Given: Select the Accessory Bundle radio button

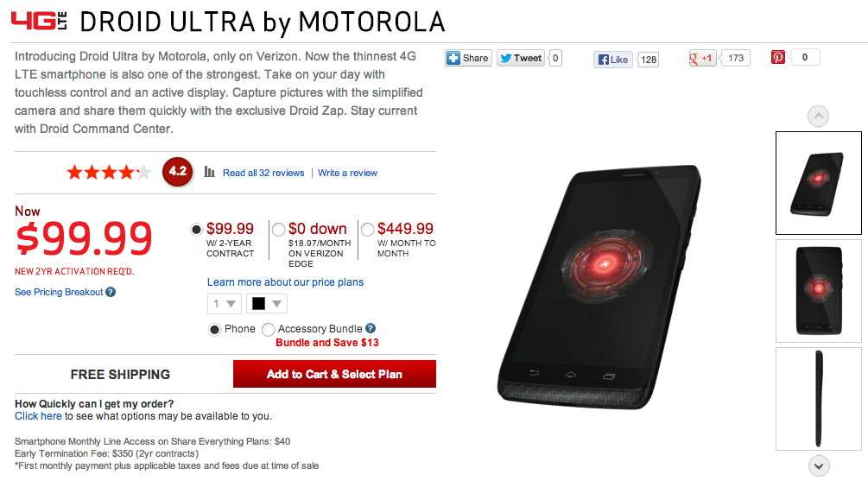Looking at the screenshot, I should 268,329.
